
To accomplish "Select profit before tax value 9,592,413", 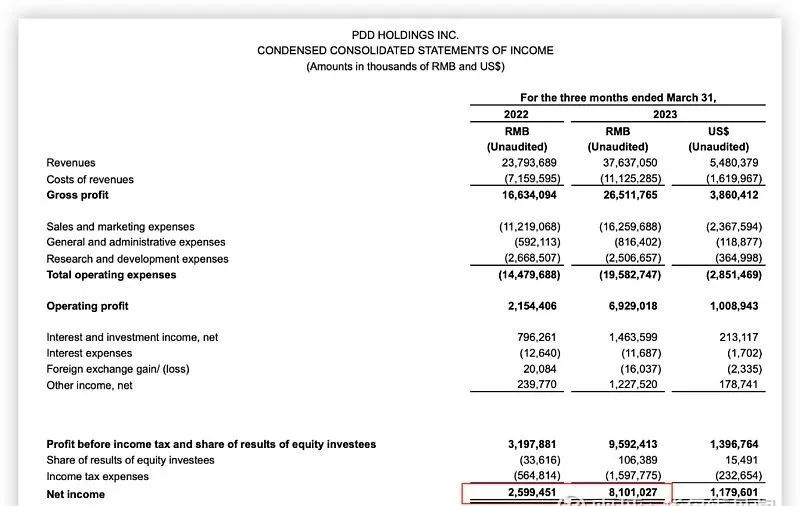I will coord(633,444).
